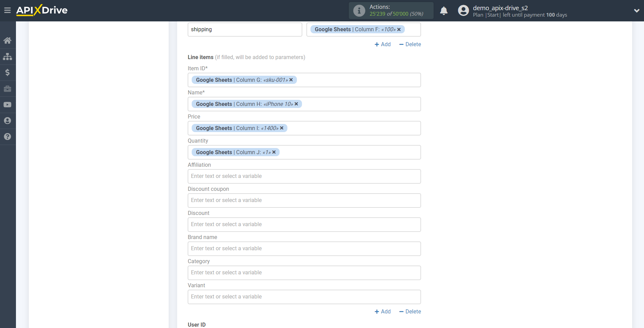644x328 pixels.
Task: Click the Help question-mark sidebar icon
Action: click(x=7, y=136)
